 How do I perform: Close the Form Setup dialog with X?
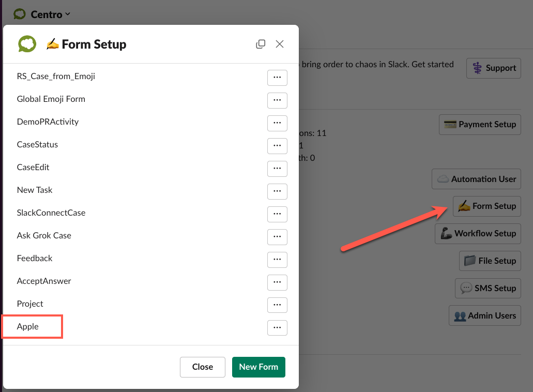pos(279,44)
